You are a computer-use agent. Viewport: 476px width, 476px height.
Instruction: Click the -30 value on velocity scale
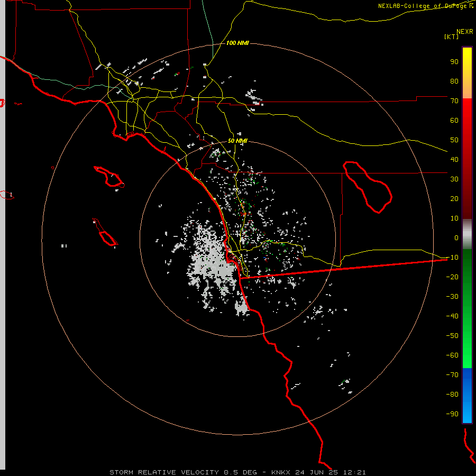click(452, 297)
